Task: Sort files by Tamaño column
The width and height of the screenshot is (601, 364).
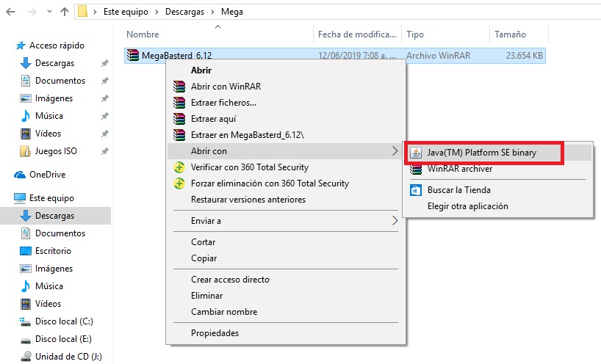Action: tap(510, 34)
